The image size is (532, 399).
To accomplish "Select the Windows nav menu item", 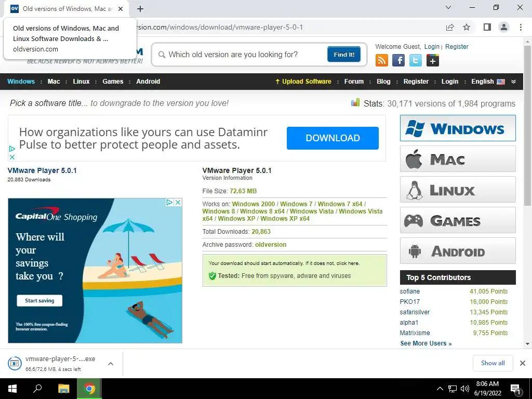I will pos(21,82).
